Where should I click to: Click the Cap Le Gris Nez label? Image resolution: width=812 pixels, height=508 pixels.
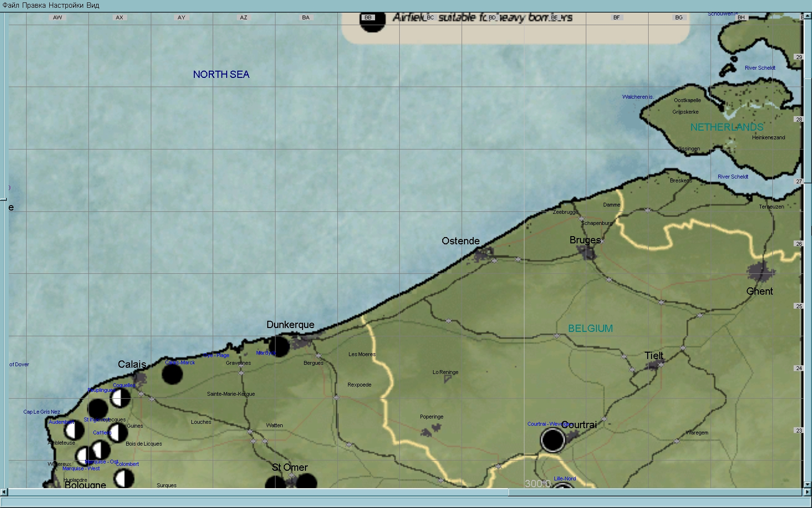pyautogui.click(x=42, y=412)
